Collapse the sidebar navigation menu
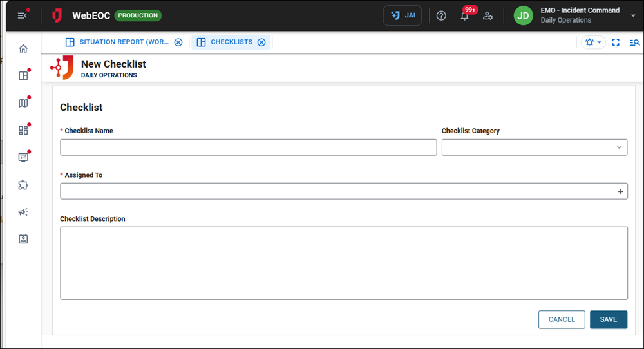 pyautogui.click(x=23, y=15)
